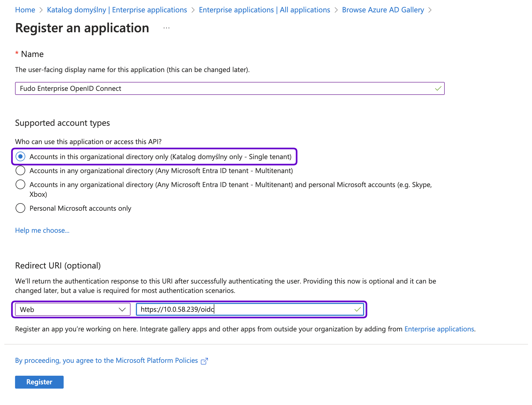532x405 pixels.
Task: Open the Microsoft Platform Policies link
Action: point(106,360)
